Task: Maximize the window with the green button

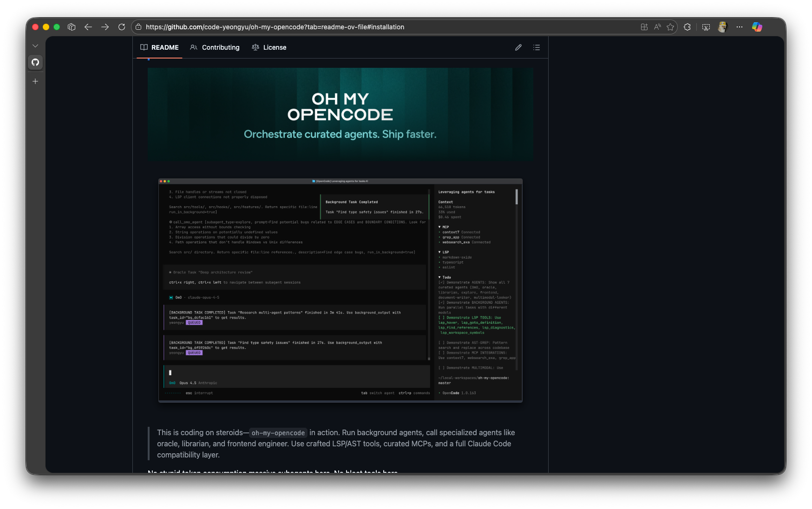Action: 57,27
